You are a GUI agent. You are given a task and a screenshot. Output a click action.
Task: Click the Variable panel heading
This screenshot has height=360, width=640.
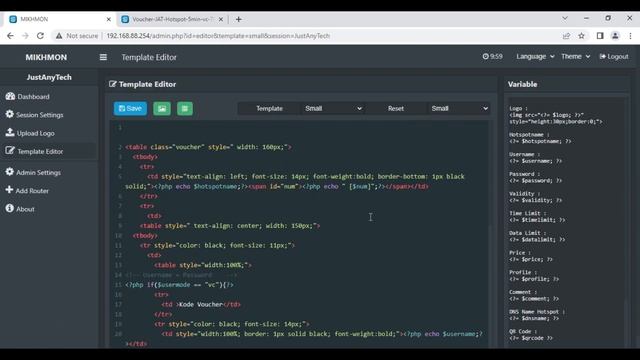click(x=522, y=84)
